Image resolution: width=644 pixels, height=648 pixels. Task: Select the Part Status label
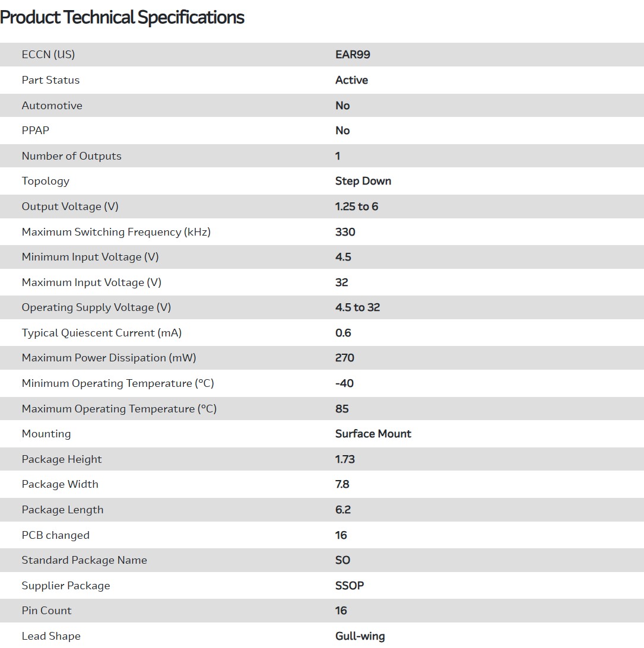pyautogui.click(x=50, y=80)
